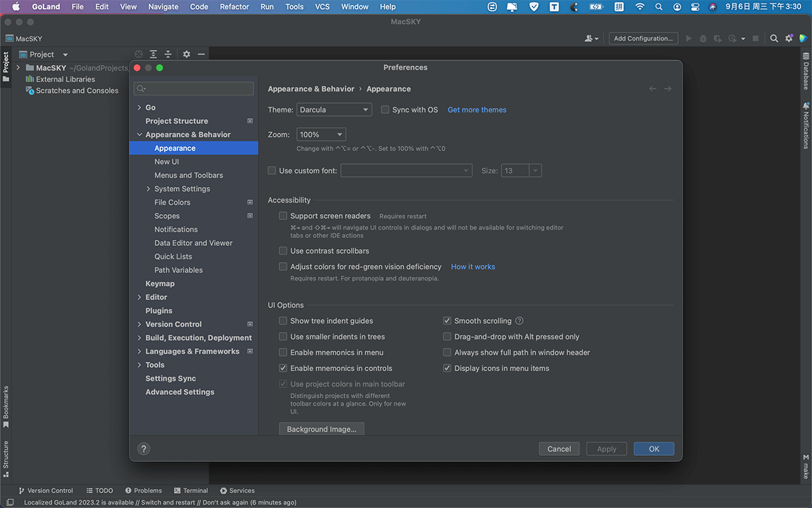Collapse the Appearance & Behavior node
Image resolution: width=812 pixels, height=508 pixels.
[139, 135]
